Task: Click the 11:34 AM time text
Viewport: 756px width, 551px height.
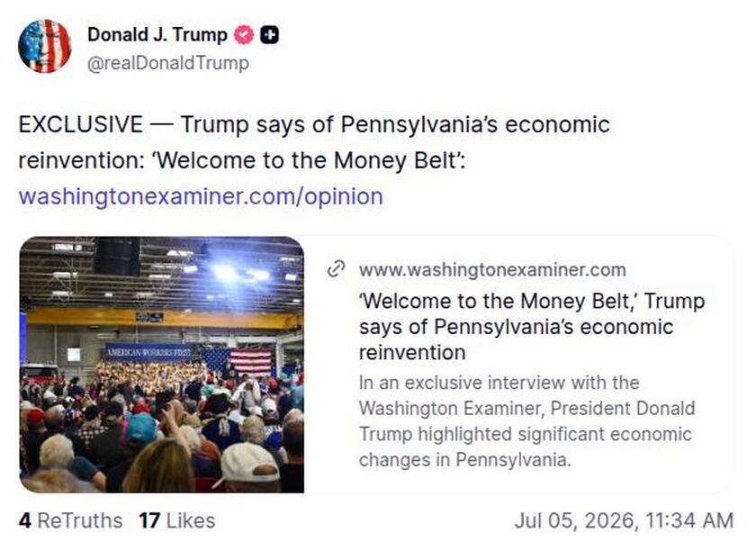Action: coord(689,520)
